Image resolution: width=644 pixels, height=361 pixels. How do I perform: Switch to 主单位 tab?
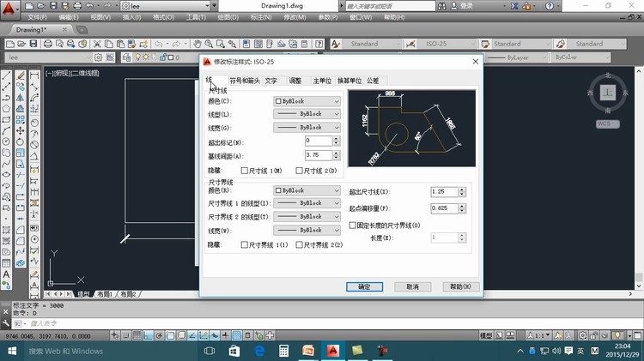(322, 81)
